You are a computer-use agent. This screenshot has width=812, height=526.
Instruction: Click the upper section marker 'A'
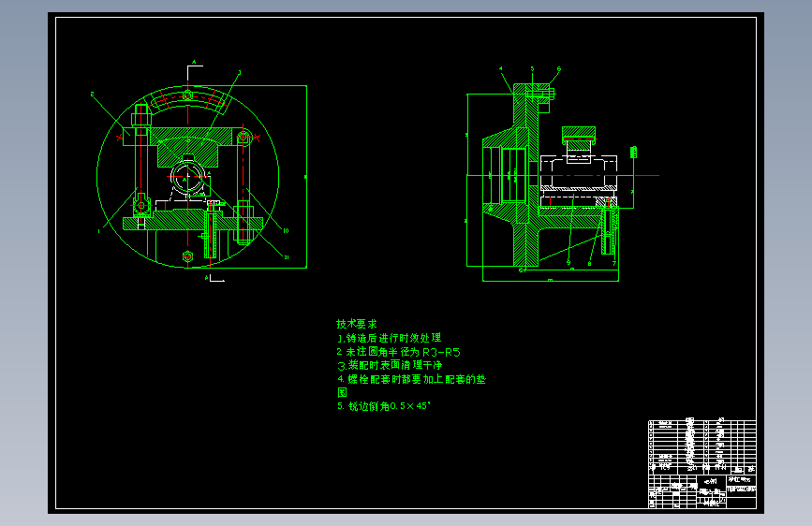194,62
